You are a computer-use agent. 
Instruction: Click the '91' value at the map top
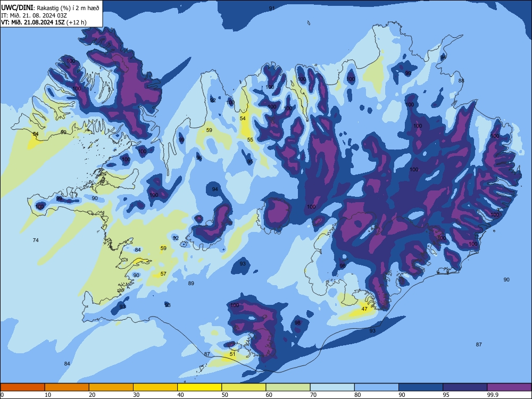(x=272, y=8)
